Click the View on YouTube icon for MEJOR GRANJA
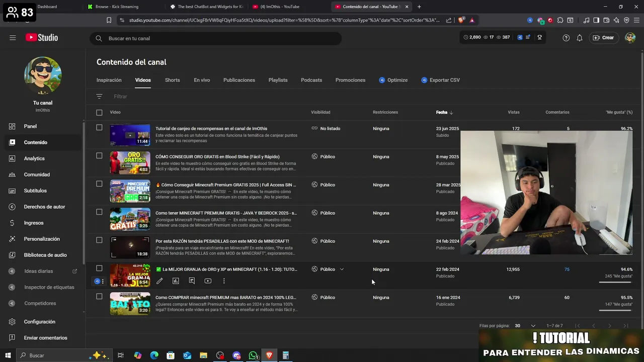 (x=208, y=281)
